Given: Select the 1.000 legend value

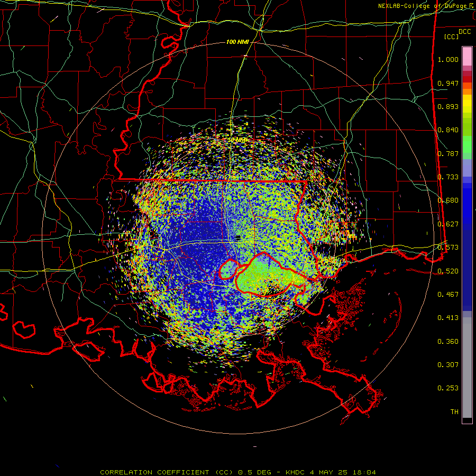Looking at the screenshot, I should [x=448, y=59].
